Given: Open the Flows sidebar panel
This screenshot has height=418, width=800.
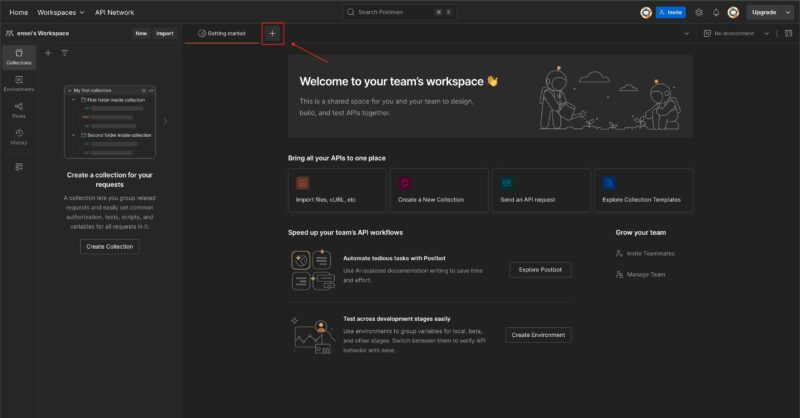Looking at the screenshot, I should 19,110.
